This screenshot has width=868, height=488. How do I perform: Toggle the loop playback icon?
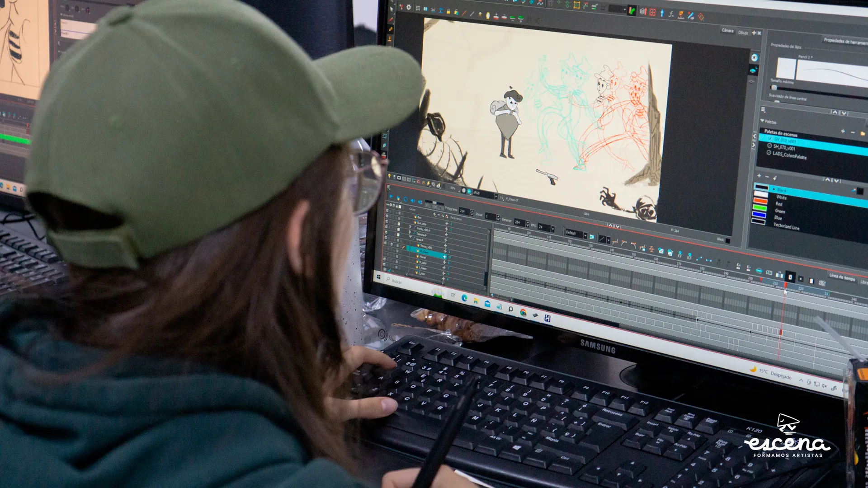click(x=405, y=199)
